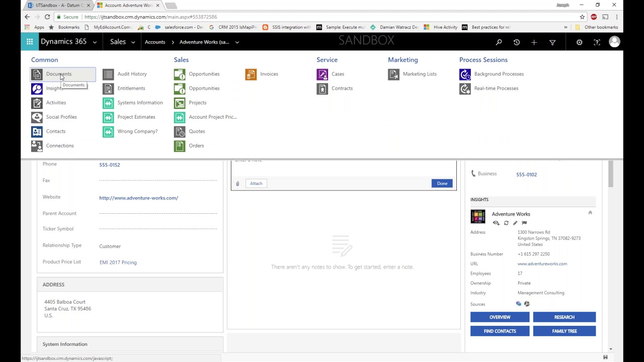This screenshot has height=362, width=644.
Task: Click the paperclip attach icon in notes
Action: (x=237, y=184)
